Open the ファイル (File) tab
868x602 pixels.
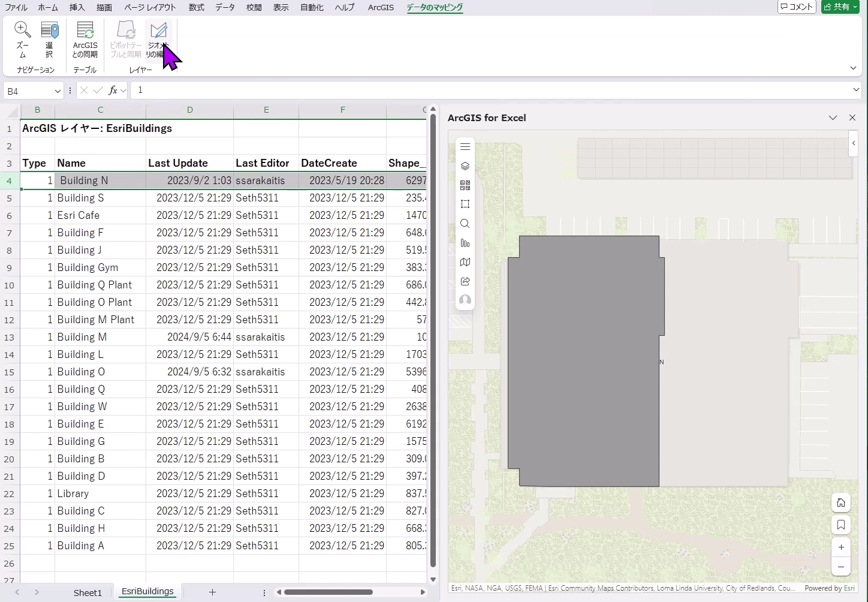(x=16, y=7)
